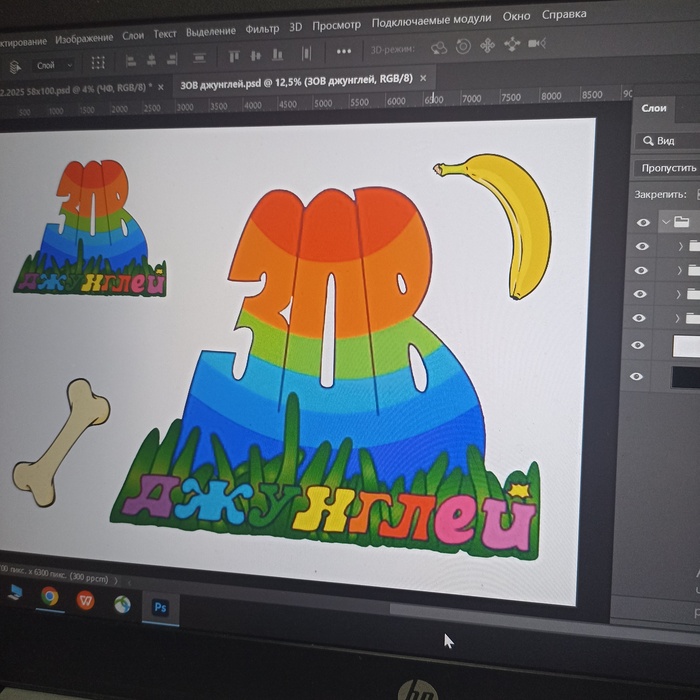
Task: Click the align top edges icon
Action: point(234,56)
